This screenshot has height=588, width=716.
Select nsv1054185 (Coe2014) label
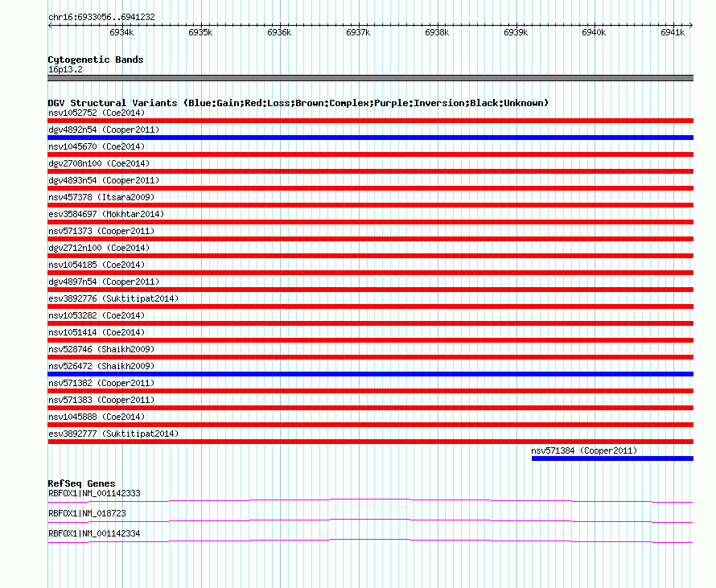tap(97, 265)
